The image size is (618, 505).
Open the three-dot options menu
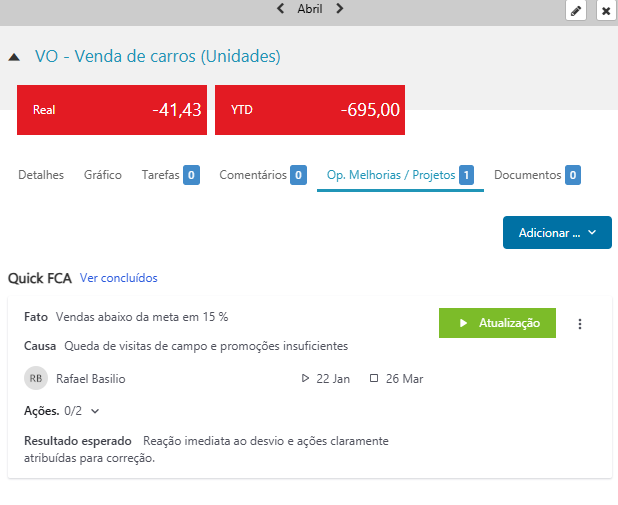click(x=580, y=324)
